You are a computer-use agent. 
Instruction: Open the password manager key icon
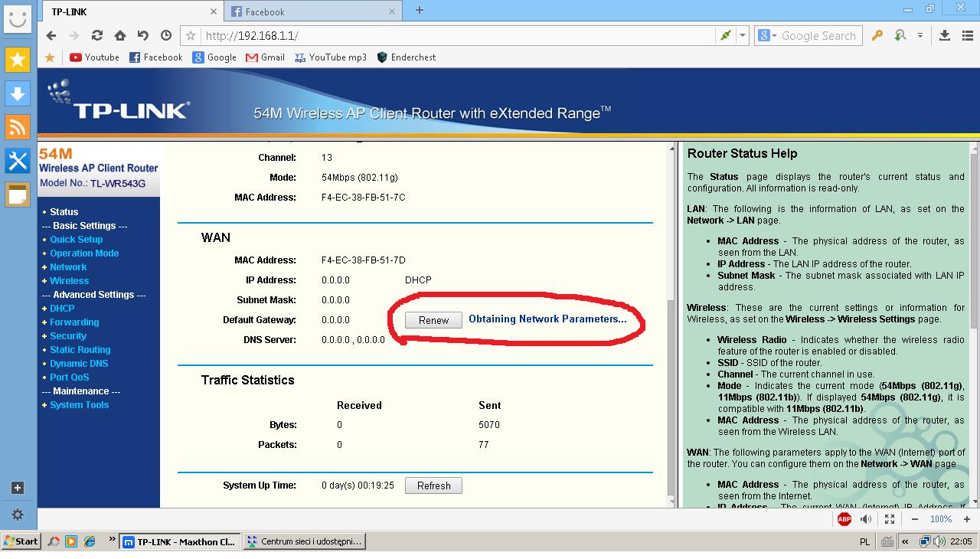tap(877, 35)
